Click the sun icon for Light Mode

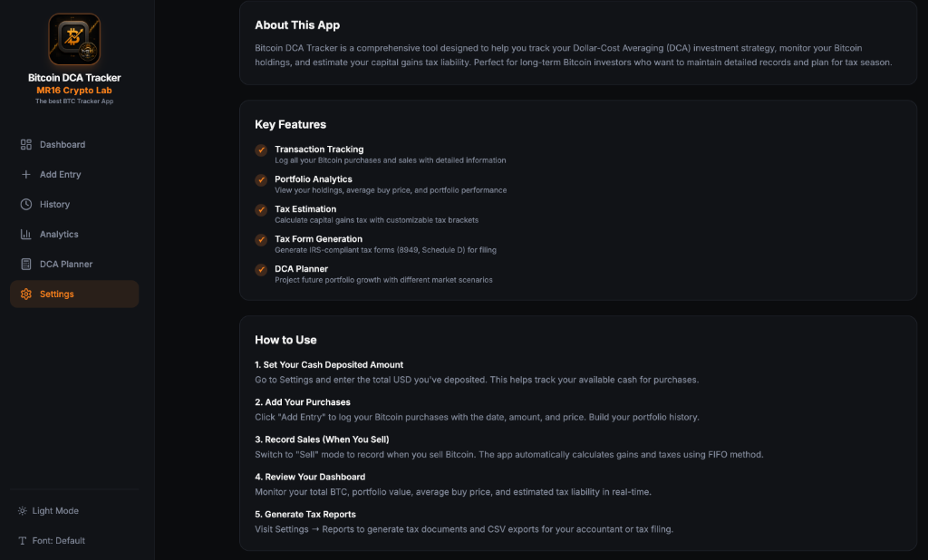(23, 510)
